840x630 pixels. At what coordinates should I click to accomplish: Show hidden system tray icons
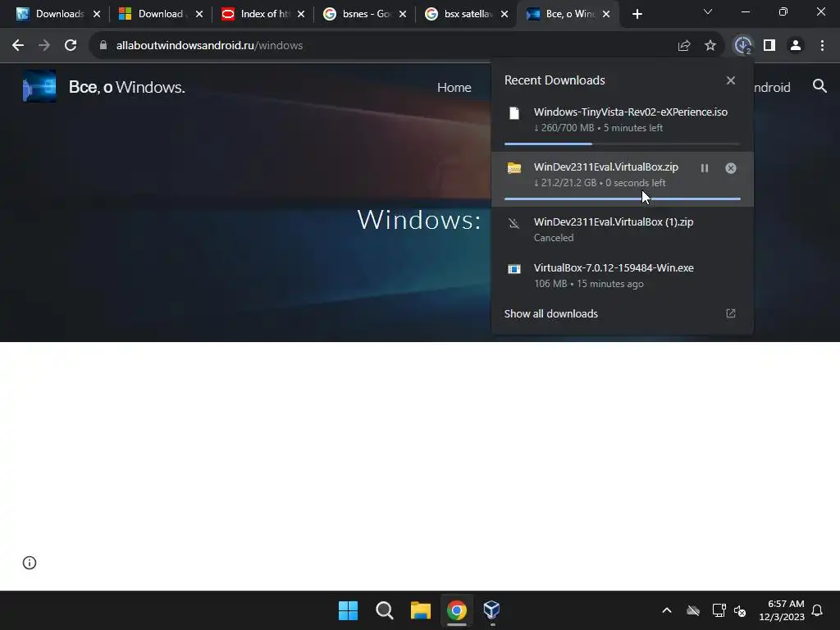pyautogui.click(x=667, y=610)
